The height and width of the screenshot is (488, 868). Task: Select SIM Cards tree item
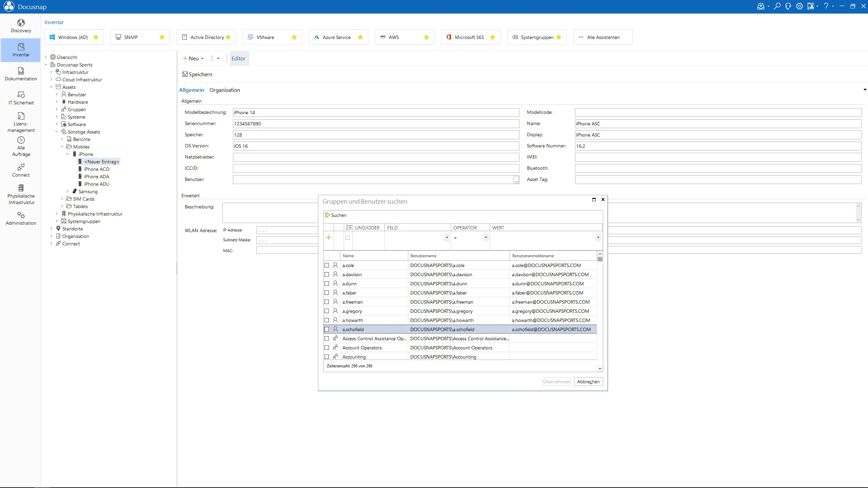coord(84,199)
